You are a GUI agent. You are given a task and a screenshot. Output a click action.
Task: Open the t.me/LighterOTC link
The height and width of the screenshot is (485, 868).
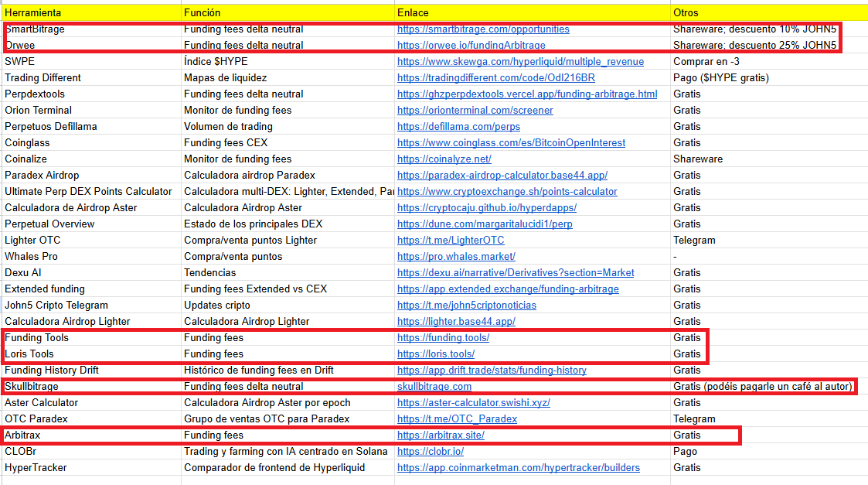point(451,240)
